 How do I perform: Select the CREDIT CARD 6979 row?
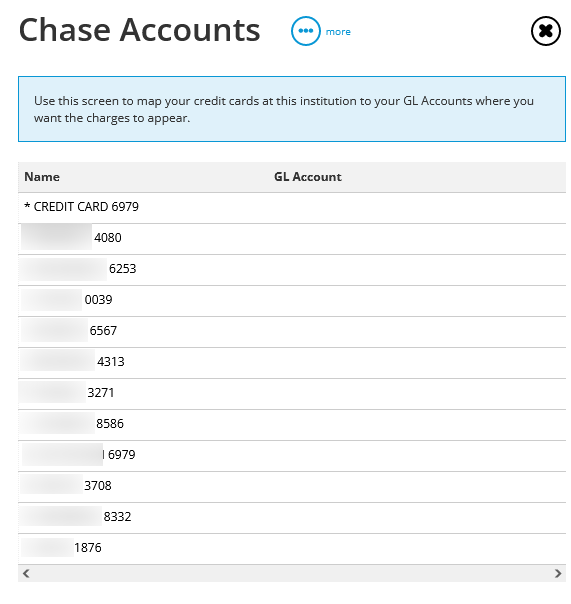coord(292,207)
